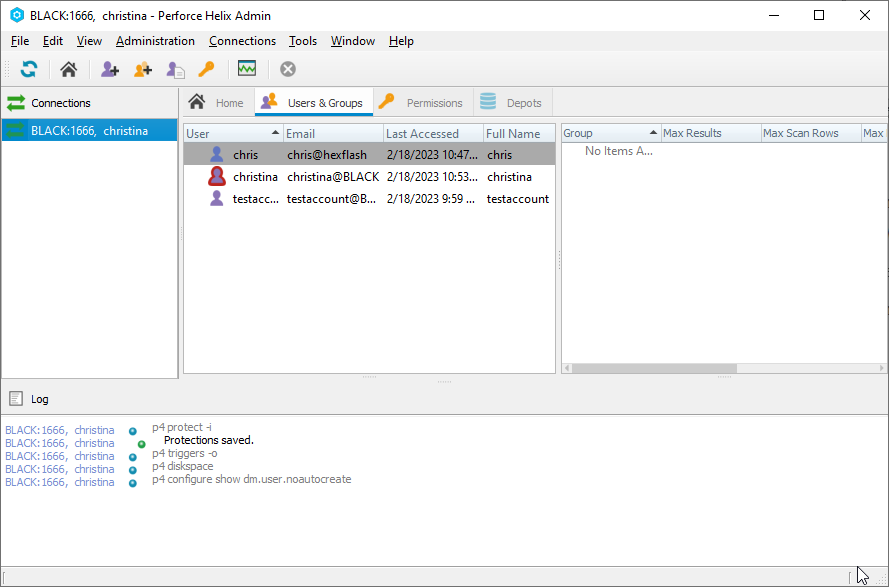Click the grey stop circle toolbar icon
The width and height of the screenshot is (889, 587).
point(288,69)
